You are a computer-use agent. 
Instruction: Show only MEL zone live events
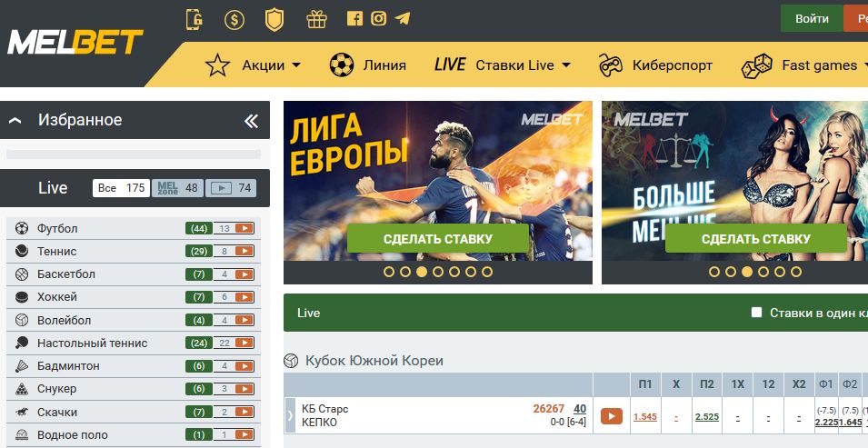[177, 188]
